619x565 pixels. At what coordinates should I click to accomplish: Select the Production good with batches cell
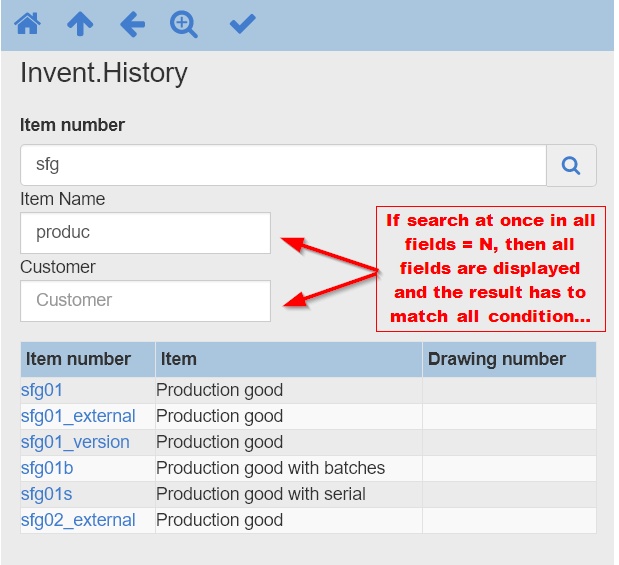[270, 468]
